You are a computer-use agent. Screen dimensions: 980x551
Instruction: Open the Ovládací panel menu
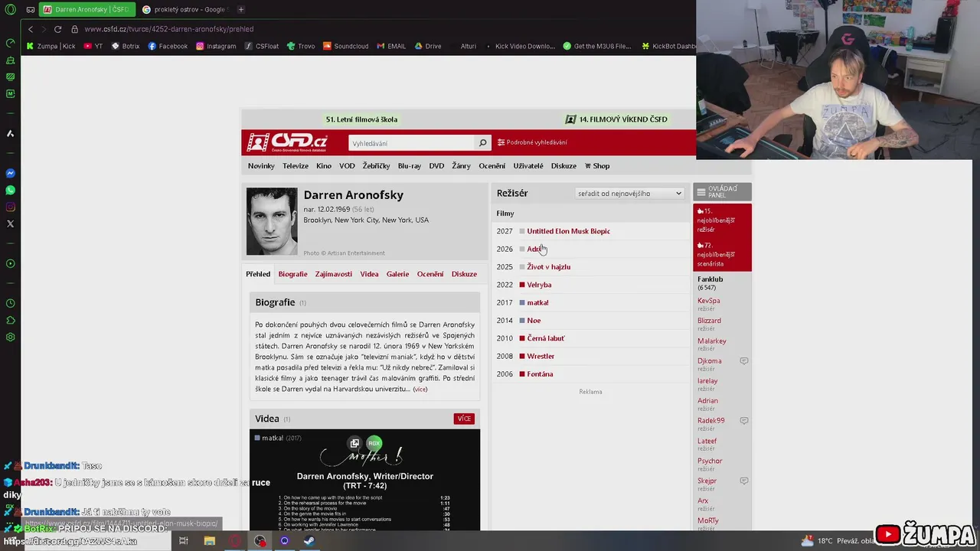pyautogui.click(x=722, y=192)
